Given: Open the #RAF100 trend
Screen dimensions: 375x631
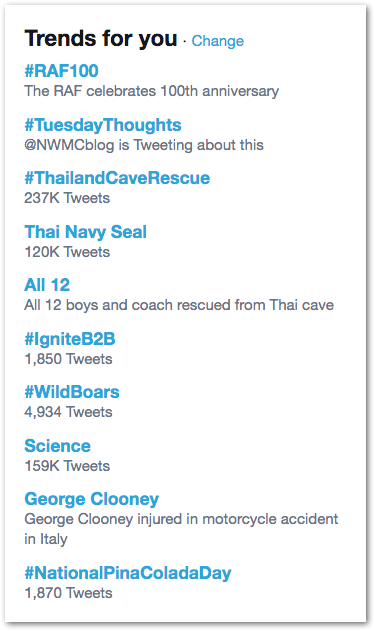Looking at the screenshot, I should pyautogui.click(x=61, y=71).
